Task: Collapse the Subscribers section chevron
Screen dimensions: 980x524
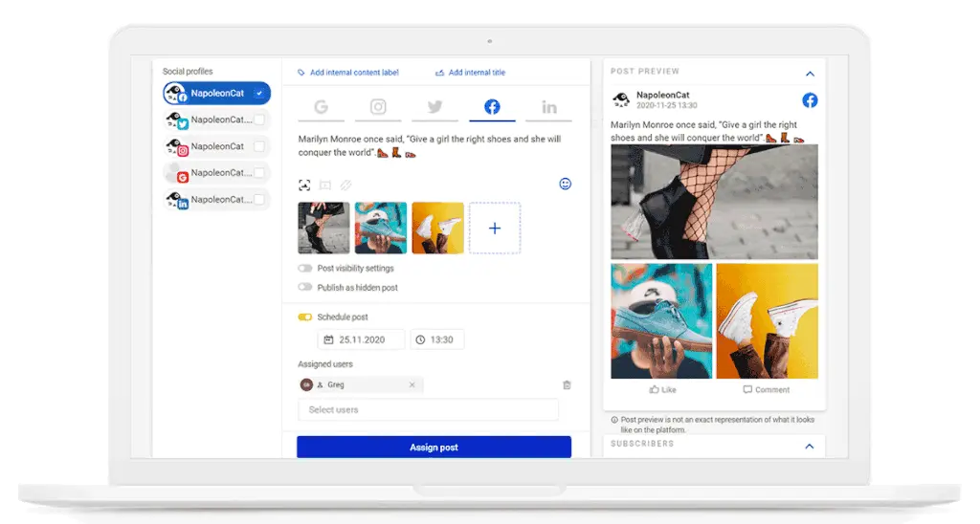Action: pyautogui.click(x=810, y=446)
